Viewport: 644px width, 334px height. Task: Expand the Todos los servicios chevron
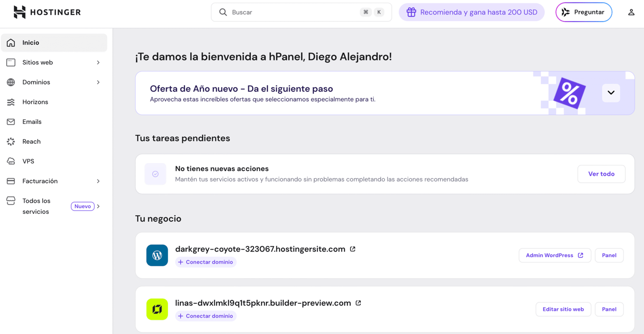(x=98, y=206)
